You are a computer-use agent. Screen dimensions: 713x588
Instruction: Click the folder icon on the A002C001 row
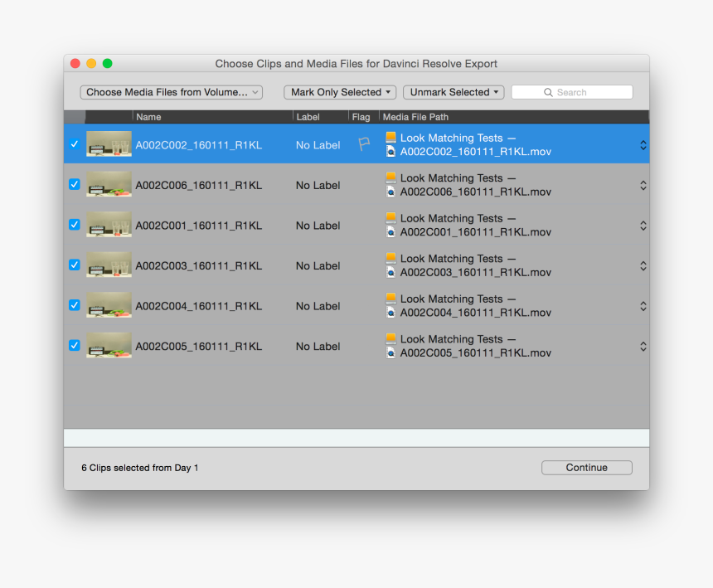(x=390, y=217)
